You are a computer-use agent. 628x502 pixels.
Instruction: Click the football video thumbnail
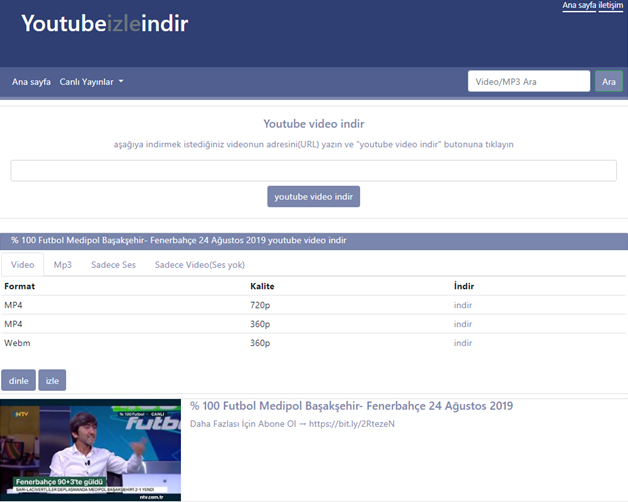click(x=91, y=449)
